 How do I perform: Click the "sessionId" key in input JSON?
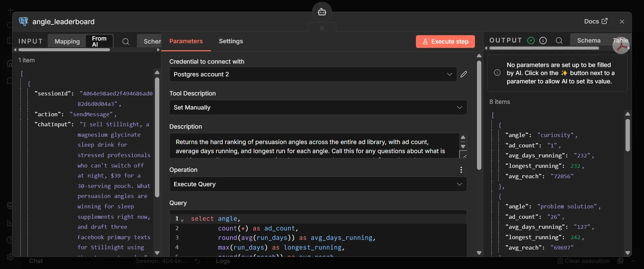point(53,93)
